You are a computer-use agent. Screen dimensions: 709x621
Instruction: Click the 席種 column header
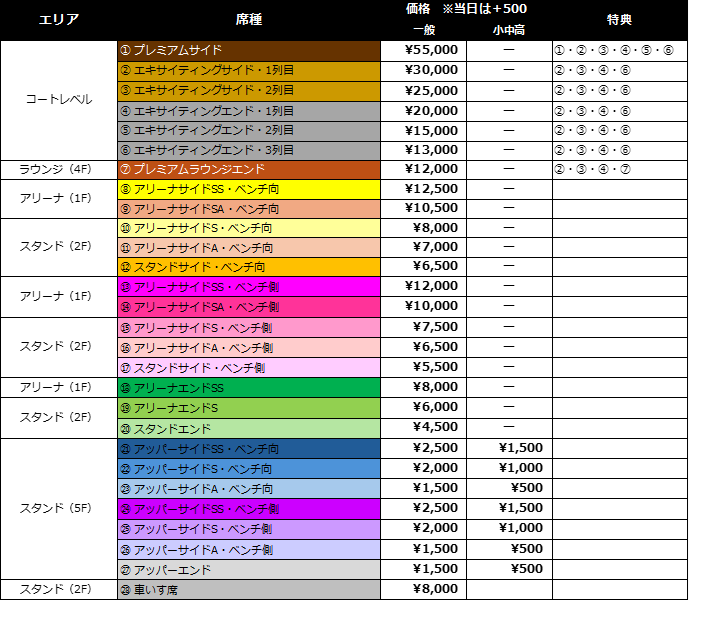[x=249, y=19]
